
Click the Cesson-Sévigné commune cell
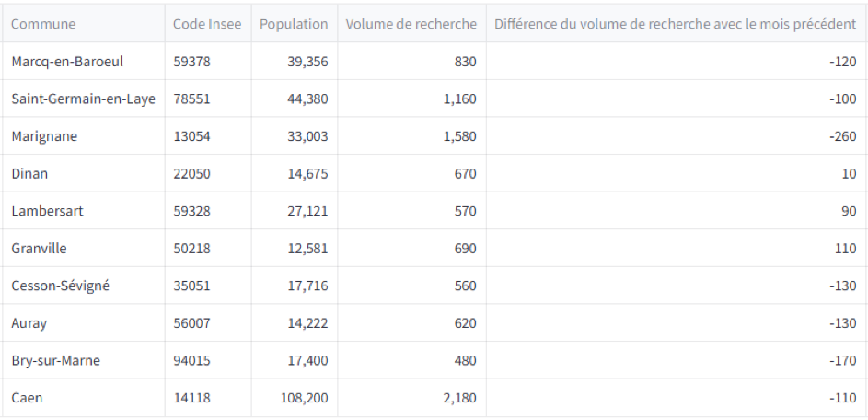click(60, 286)
